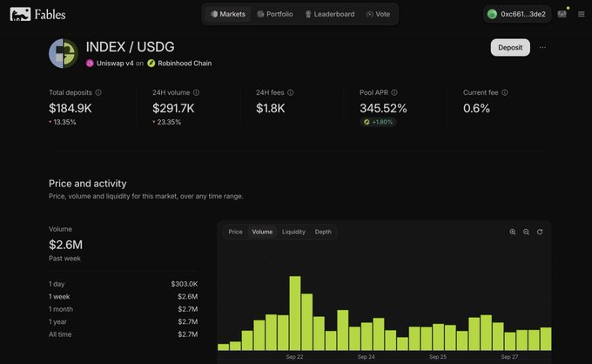
Task: Click the 345.52% Pool APR value
Action: click(x=383, y=108)
